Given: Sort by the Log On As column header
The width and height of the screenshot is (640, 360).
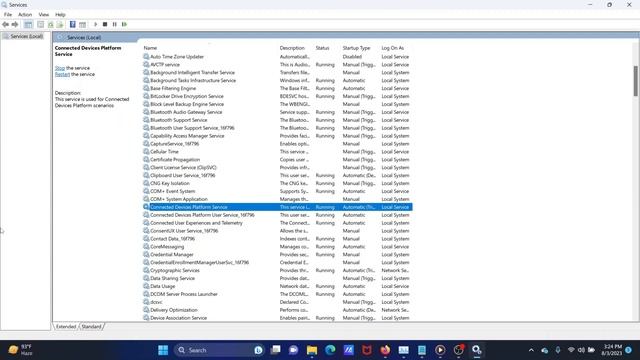Looking at the screenshot, I should coord(392,48).
